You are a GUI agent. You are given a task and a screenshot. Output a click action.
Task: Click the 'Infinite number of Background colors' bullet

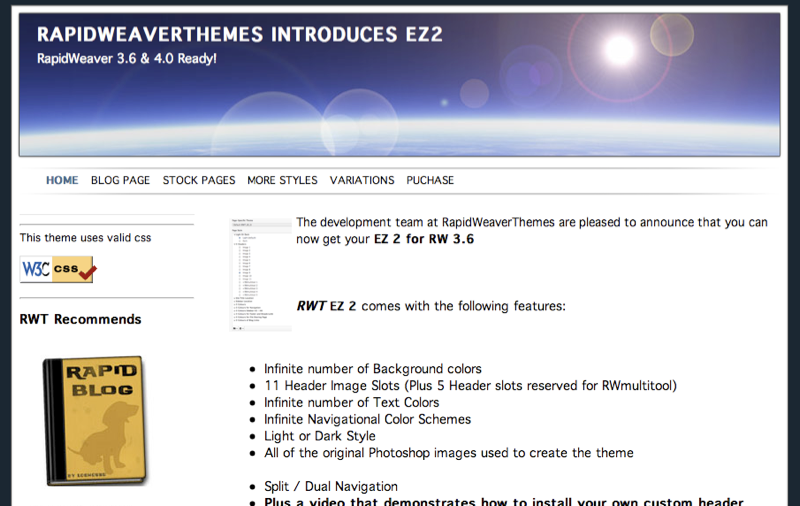[x=373, y=369]
